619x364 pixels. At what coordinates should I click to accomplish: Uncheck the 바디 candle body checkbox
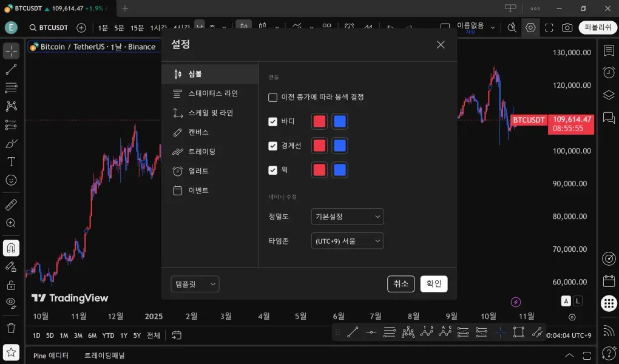point(273,121)
